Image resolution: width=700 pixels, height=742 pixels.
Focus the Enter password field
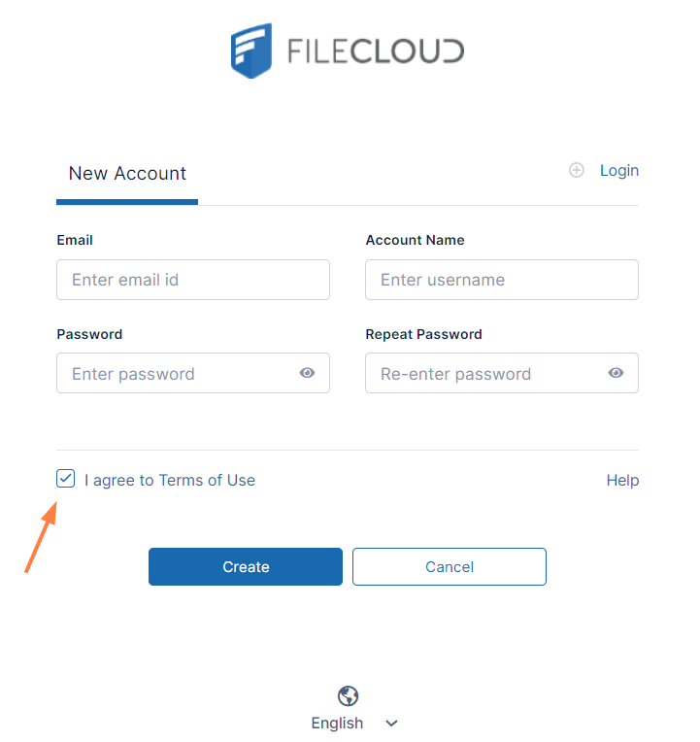point(175,374)
